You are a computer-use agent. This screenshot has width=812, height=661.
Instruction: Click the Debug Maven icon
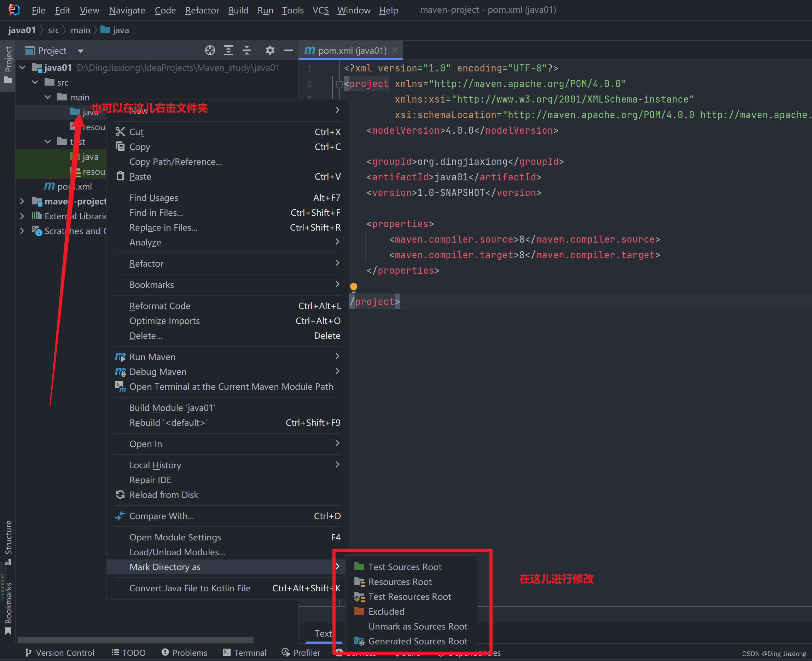[x=120, y=372]
